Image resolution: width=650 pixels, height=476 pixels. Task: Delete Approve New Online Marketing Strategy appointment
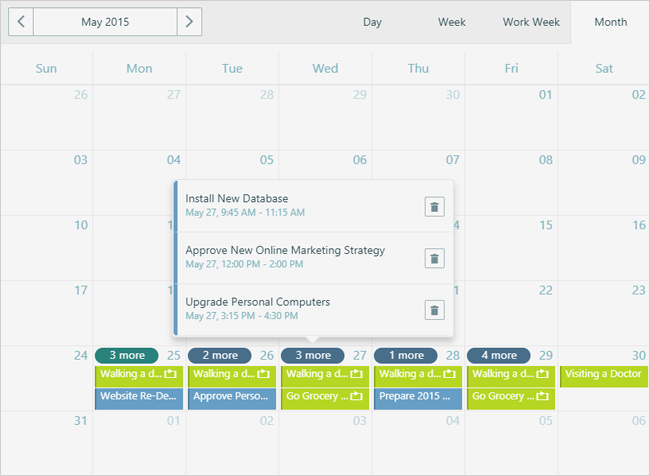434,258
